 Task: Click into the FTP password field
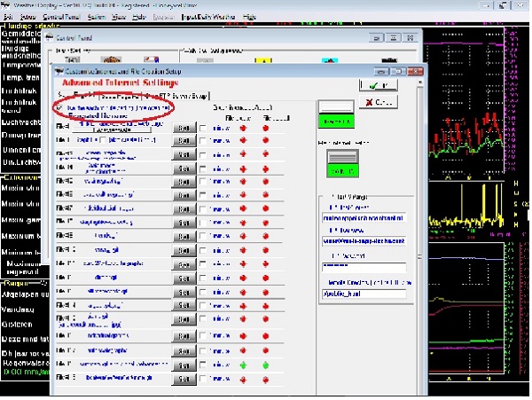click(x=364, y=267)
